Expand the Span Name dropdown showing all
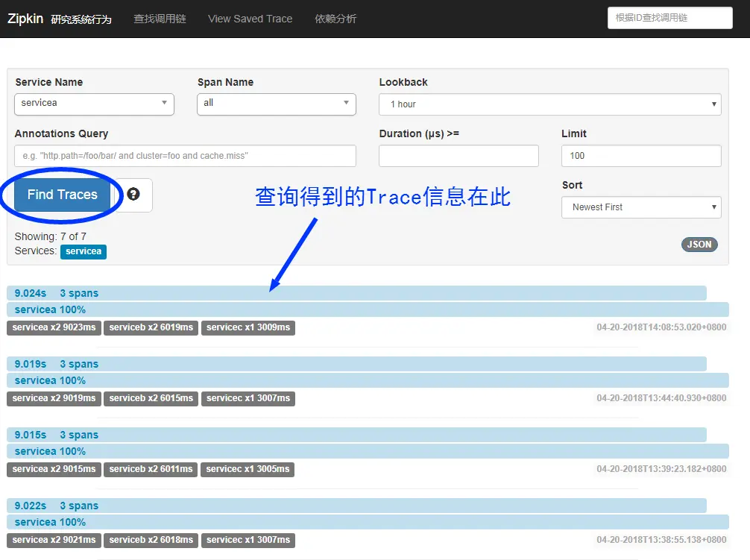This screenshot has height=560, width=750. coord(277,104)
